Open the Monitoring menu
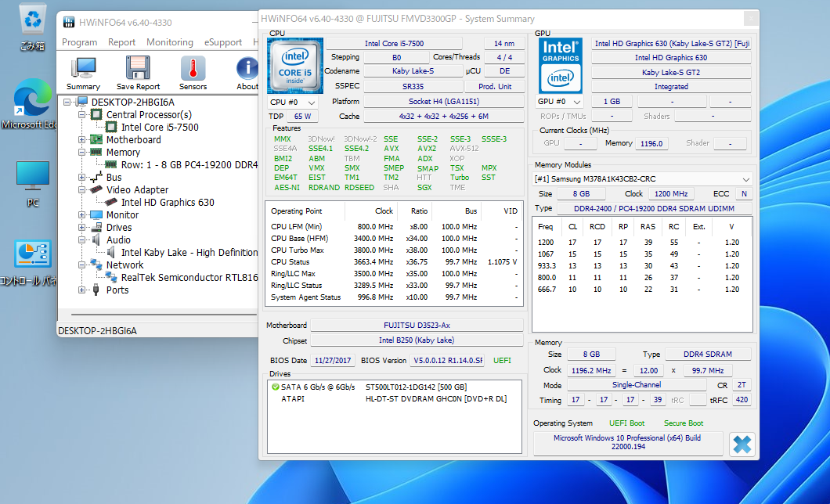The height and width of the screenshot is (504, 830). pyautogui.click(x=170, y=42)
